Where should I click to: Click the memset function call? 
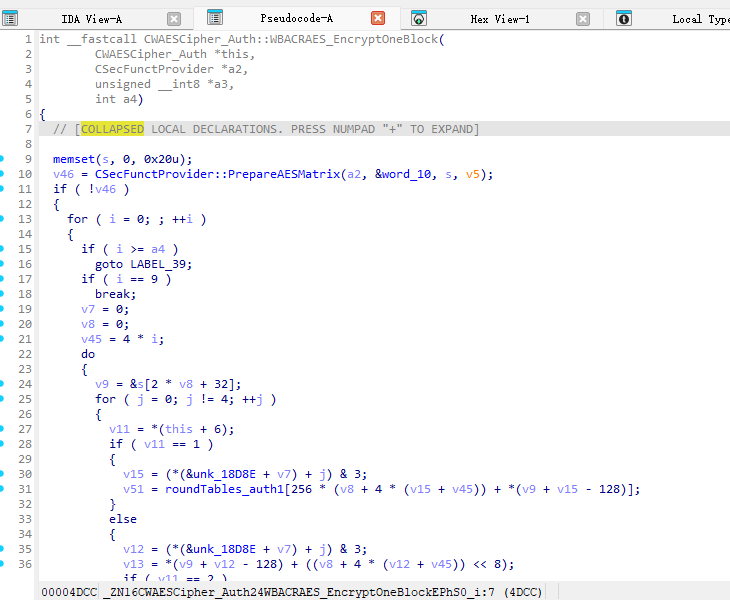(x=74, y=159)
